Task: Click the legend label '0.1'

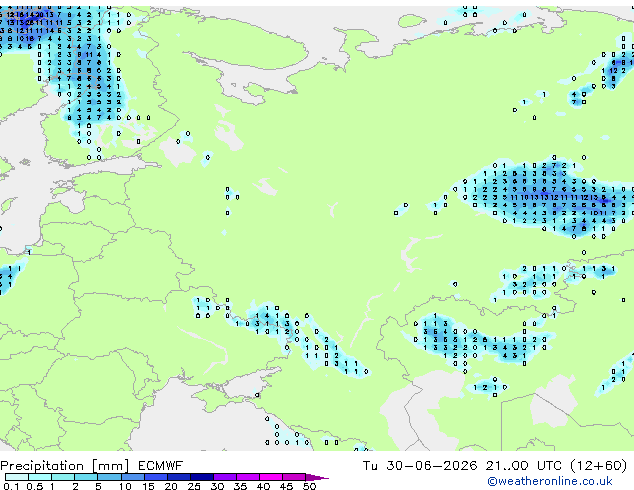Action: [x=11, y=486]
